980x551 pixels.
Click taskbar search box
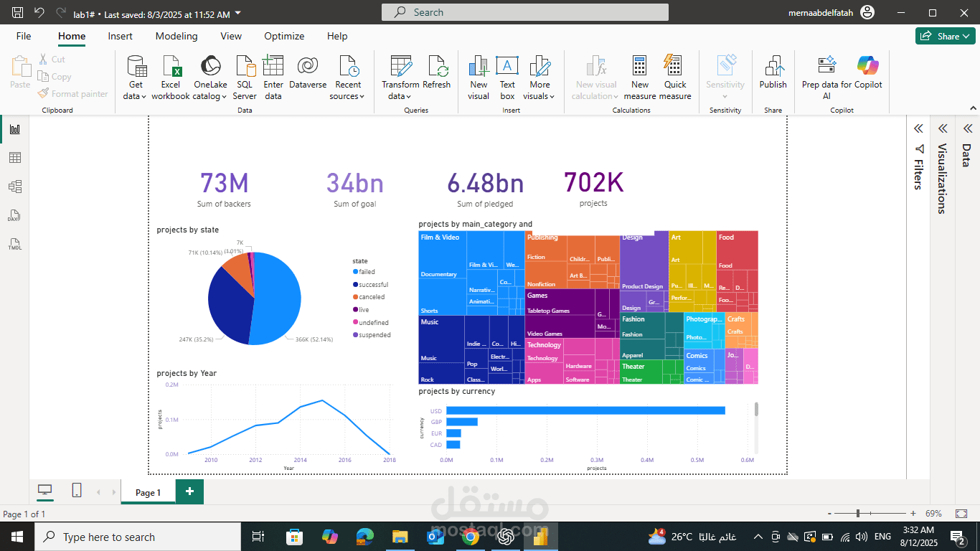pyautogui.click(x=138, y=537)
